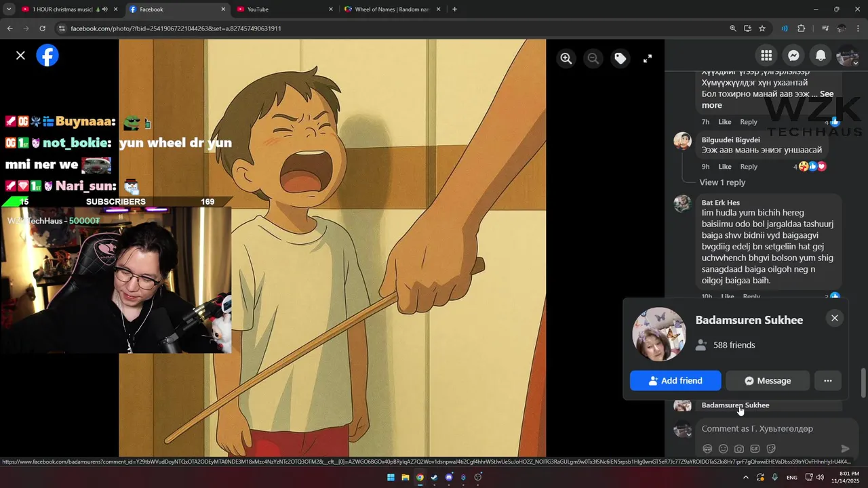Open Chrome page zoom indicator
This screenshot has width=868, height=488.
pyautogui.click(x=732, y=28)
